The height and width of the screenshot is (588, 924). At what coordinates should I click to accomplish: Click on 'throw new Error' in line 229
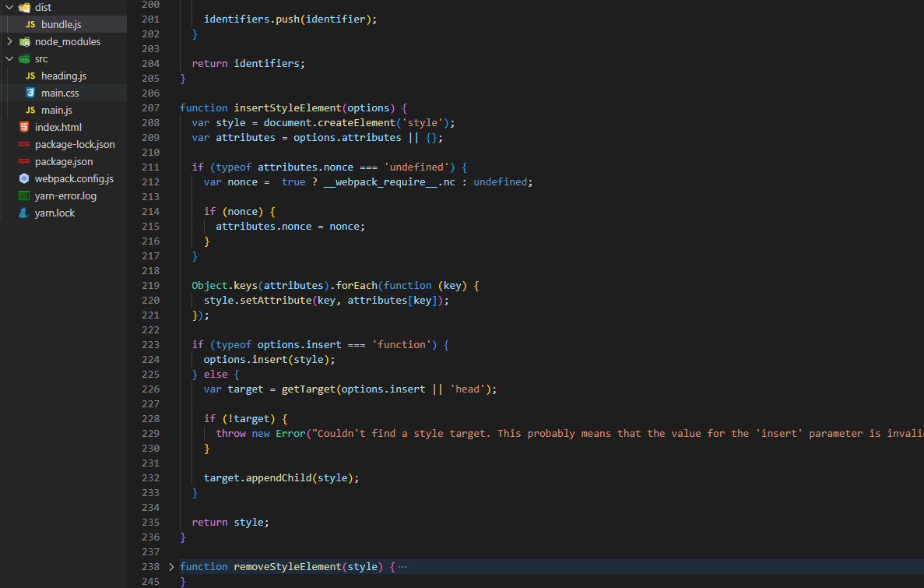point(261,434)
